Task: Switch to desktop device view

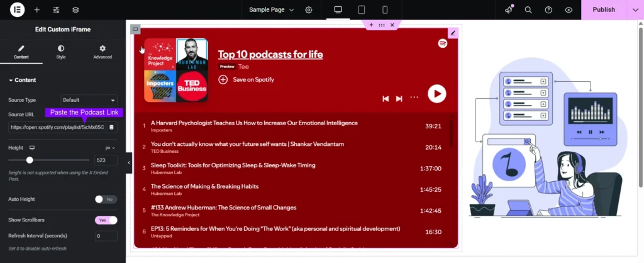Action: click(338, 10)
